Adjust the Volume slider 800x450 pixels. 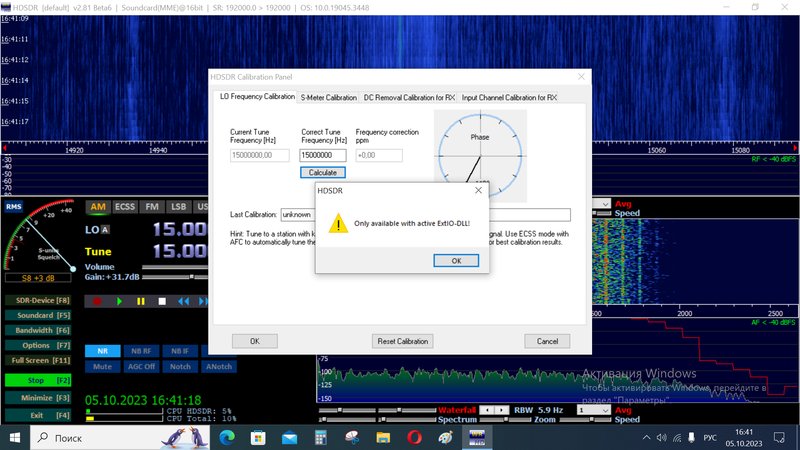pyautogui.click(x=175, y=267)
